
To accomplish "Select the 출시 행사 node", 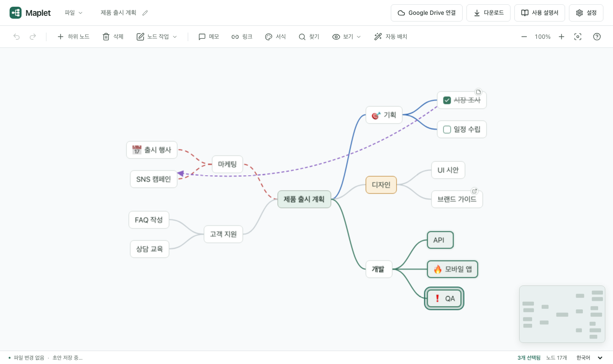I will (152, 150).
